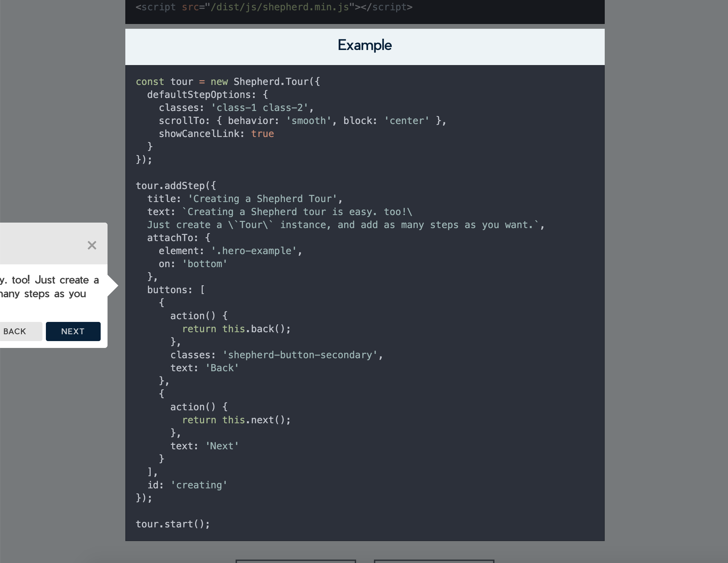Click the return this.next() statement
The width and height of the screenshot is (728, 563).
(237, 420)
